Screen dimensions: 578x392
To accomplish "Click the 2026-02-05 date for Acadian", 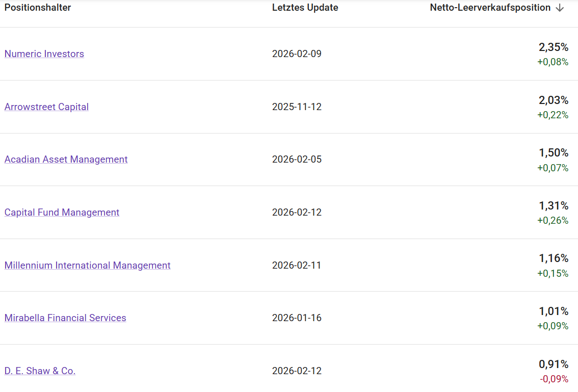I will click(x=297, y=160).
